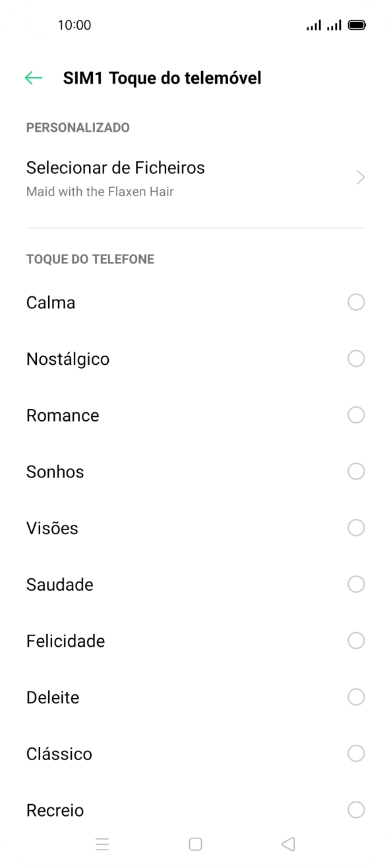Open the chevron next to Selecionar de Ficheiros
Image resolution: width=391 pixels, height=868 pixels.
click(x=360, y=176)
